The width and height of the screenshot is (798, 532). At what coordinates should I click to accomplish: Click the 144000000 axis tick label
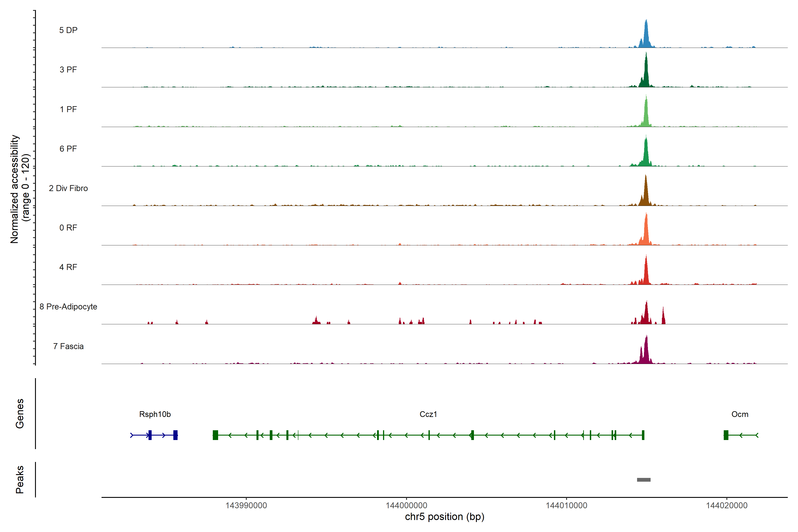406,505
